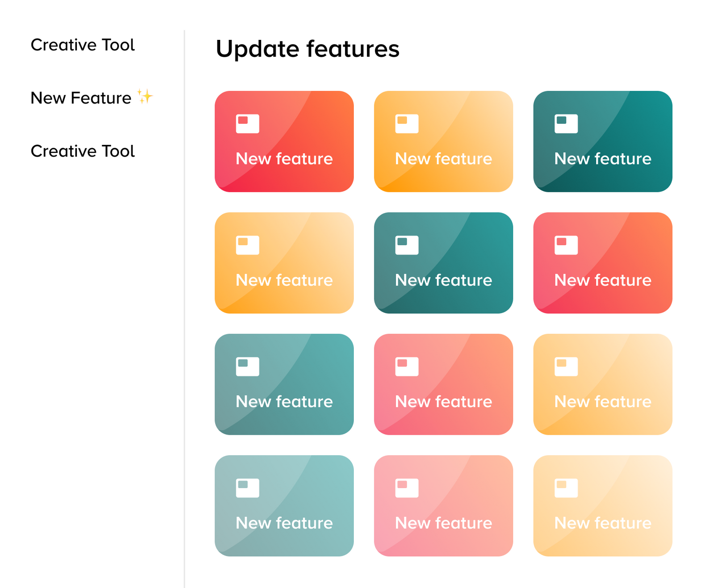Click the New feature text on the second-row teal card
Image resolution: width=703 pixels, height=588 pixels.
(x=443, y=280)
